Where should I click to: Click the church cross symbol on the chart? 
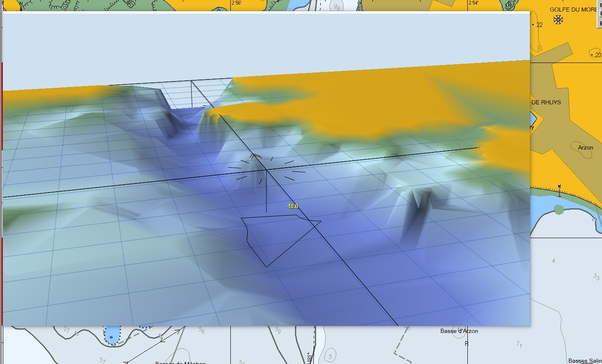coord(558,19)
